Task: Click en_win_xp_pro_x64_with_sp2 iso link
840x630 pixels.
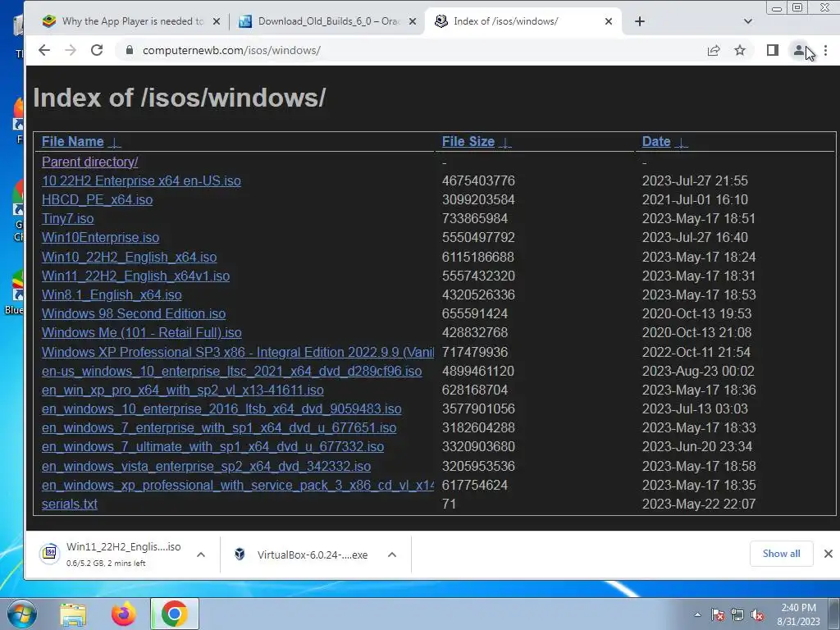Action: click(x=183, y=390)
